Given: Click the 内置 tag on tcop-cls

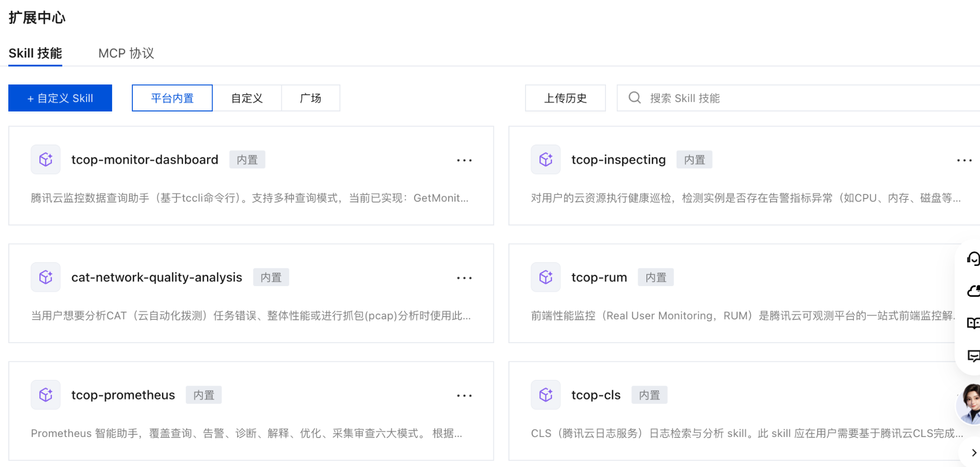Looking at the screenshot, I should coord(650,395).
